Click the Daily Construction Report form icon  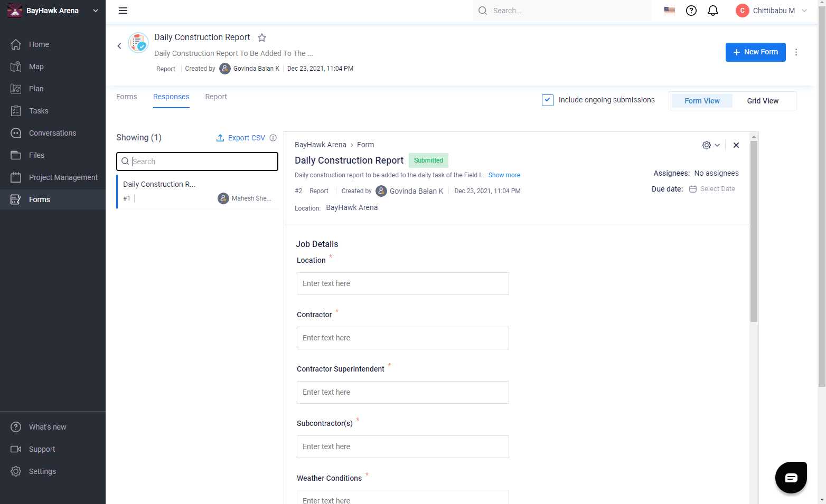(138, 43)
